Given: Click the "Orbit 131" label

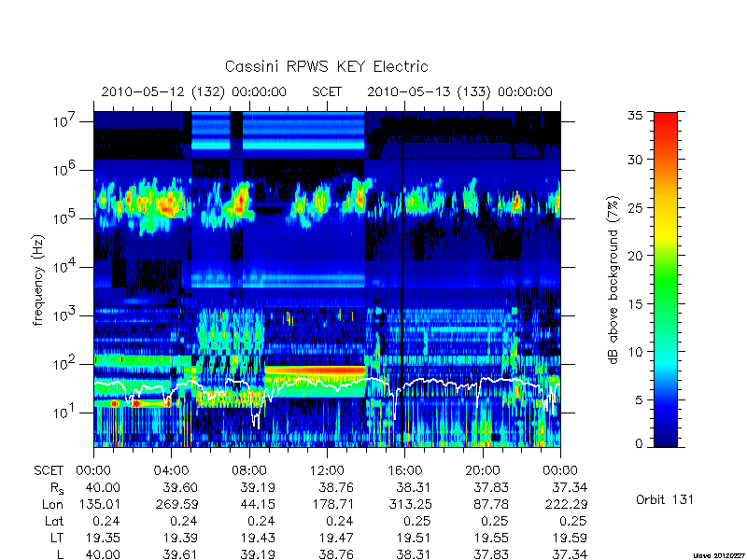Looking at the screenshot, I should click(x=665, y=500).
